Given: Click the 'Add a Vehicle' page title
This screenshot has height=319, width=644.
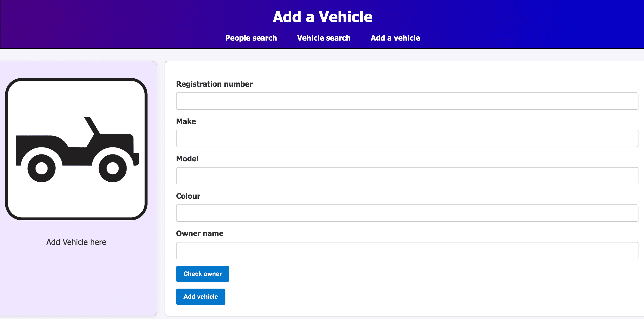Looking at the screenshot, I should tap(322, 17).
